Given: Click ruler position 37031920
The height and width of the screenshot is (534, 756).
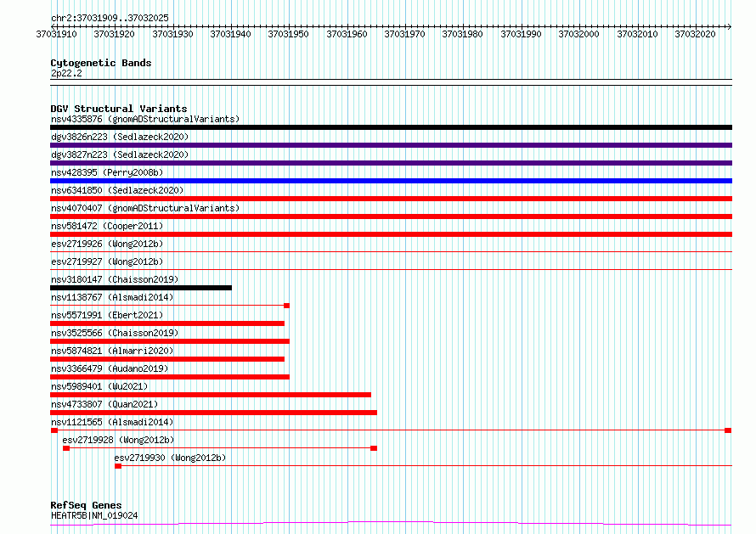Looking at the screenshot, I should pyautogui.click(x=115, y=34).
